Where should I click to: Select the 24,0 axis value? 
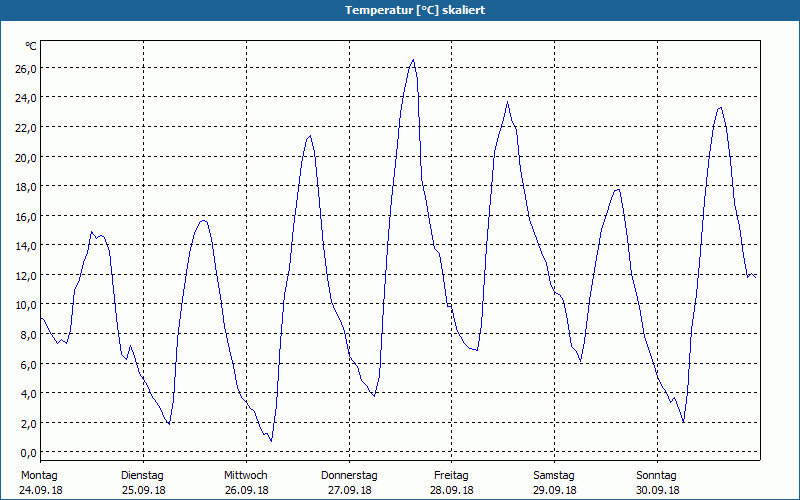click(26, 98)
